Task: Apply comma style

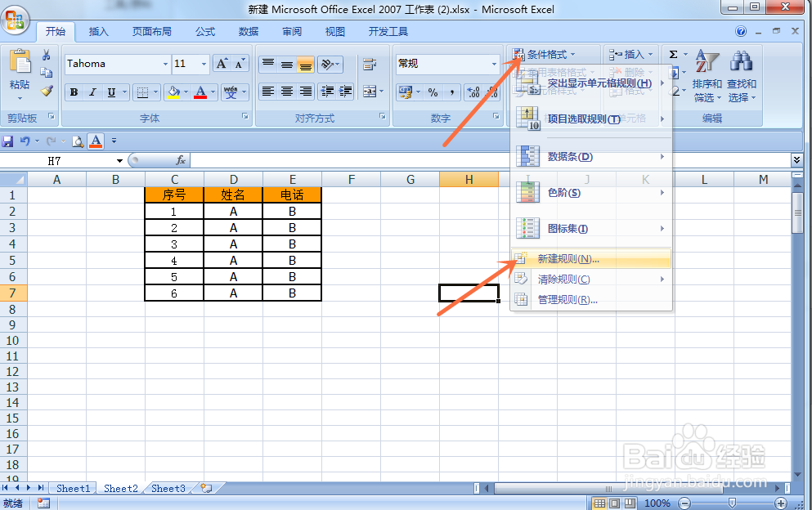Action: pyautogui.click(x=452, y=92)
